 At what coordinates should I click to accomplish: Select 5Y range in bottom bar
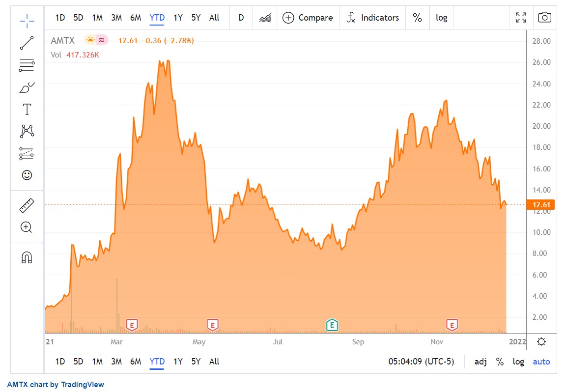196,362
